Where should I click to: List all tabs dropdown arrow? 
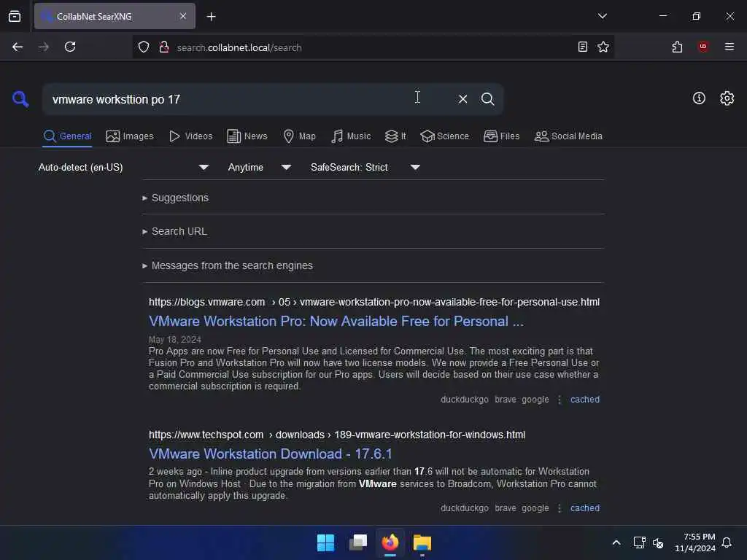tap(602, 16)
